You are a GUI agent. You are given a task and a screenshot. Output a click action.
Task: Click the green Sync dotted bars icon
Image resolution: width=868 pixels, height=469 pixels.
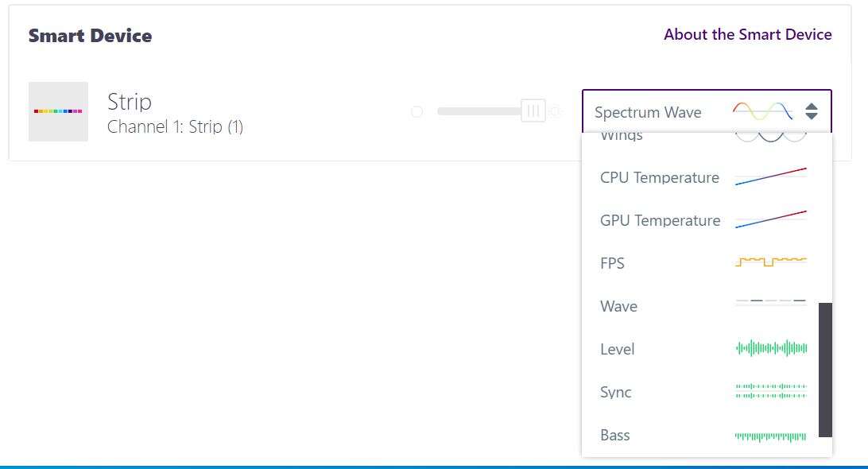[770, 391]
